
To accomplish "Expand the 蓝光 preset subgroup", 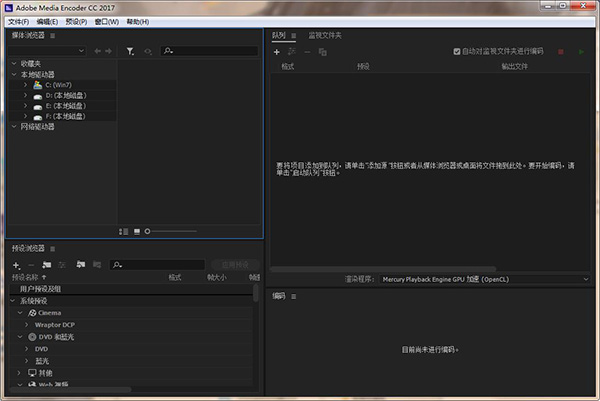I will pyautogui.click(x=26, y=361).
